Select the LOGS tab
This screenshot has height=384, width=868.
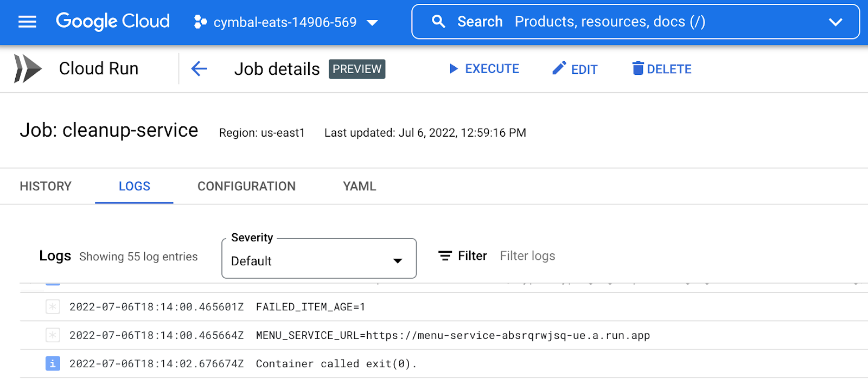[x=134, y=187]
